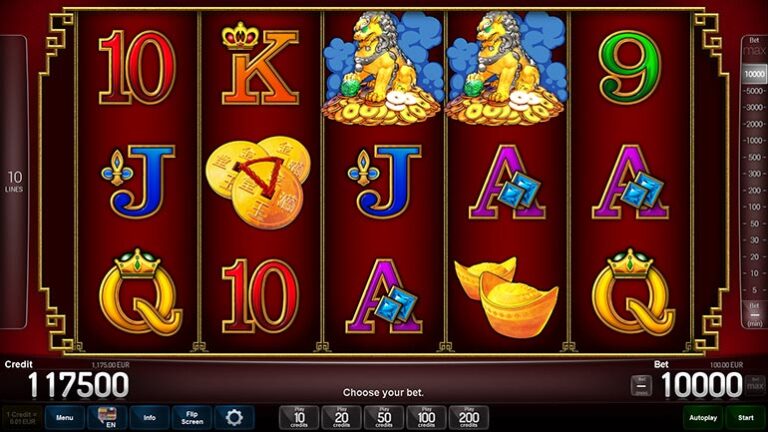Set bet slider to 1000
Image resolution: width=768 pixels, height=432 pixels.
754,141
